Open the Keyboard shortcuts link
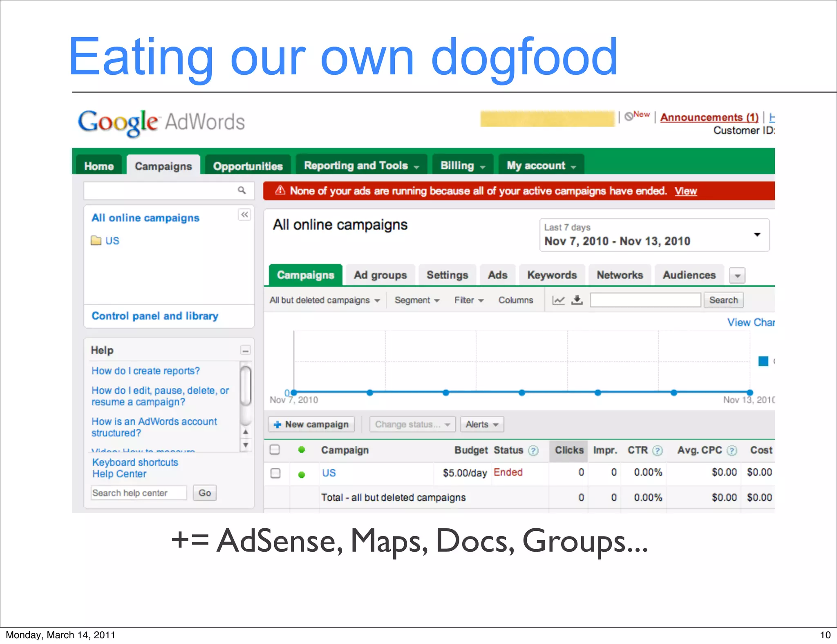Screen dimensions: 837x644 point(135,462)
